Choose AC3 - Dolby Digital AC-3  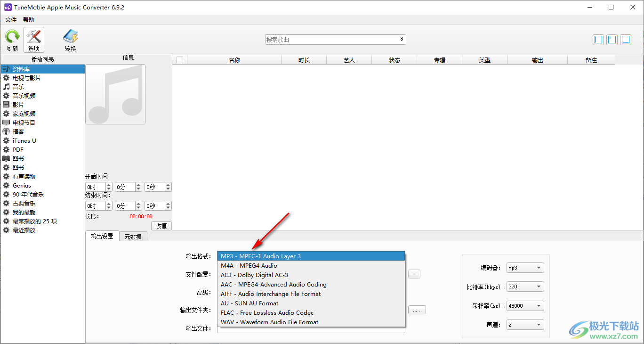tap(311, 275)
